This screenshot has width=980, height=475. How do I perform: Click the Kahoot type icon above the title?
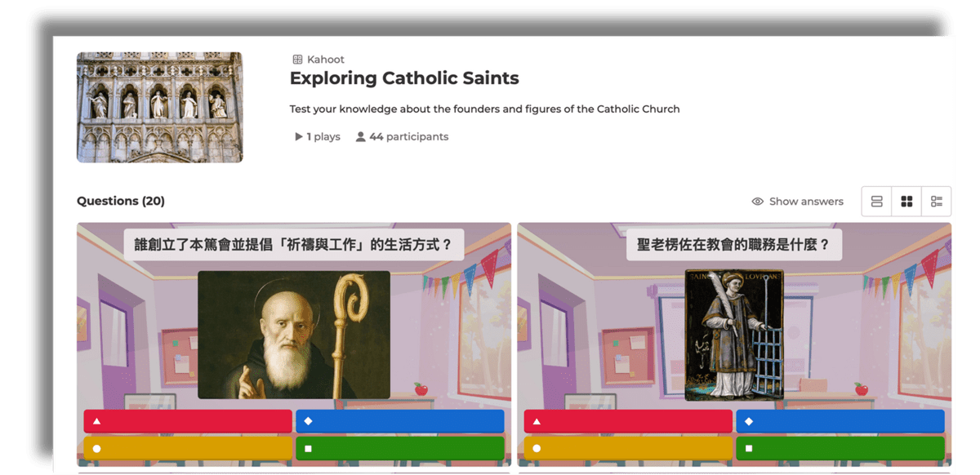pos(297,60)
